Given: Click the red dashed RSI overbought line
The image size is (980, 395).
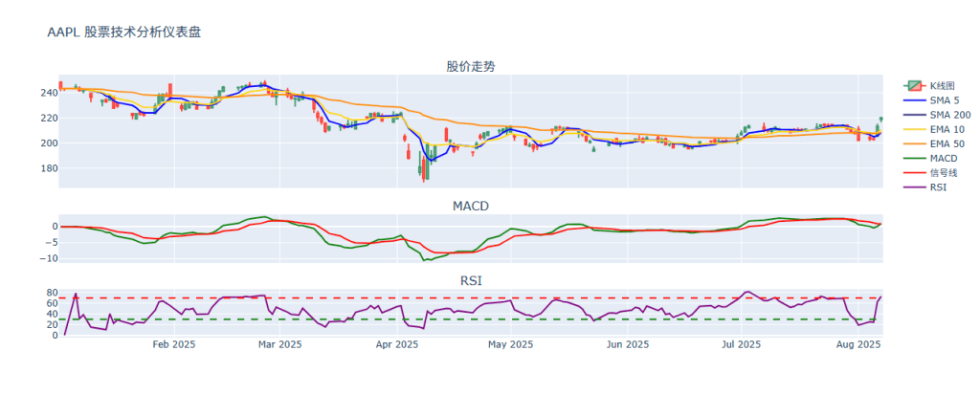Looking at the screenshot, I should (x=471, y=298).
